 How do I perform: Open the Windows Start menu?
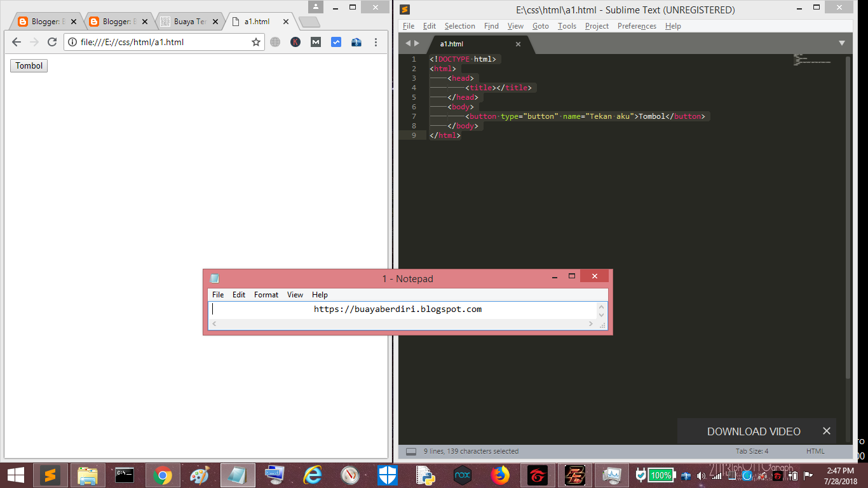pyautogui.click(x=16, y=475)
